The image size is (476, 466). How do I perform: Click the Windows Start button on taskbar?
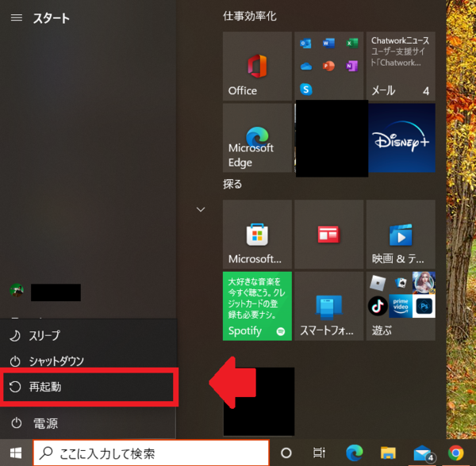16,453
